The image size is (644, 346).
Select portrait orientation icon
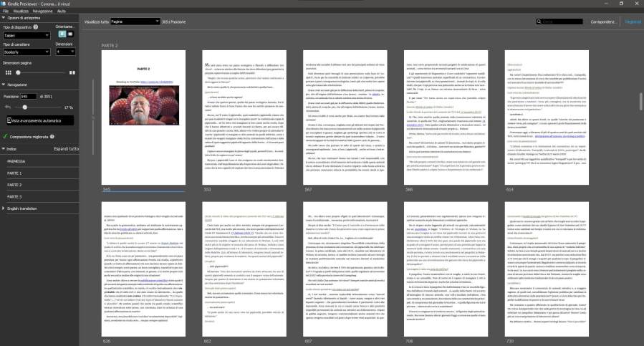tap(62, 34)
